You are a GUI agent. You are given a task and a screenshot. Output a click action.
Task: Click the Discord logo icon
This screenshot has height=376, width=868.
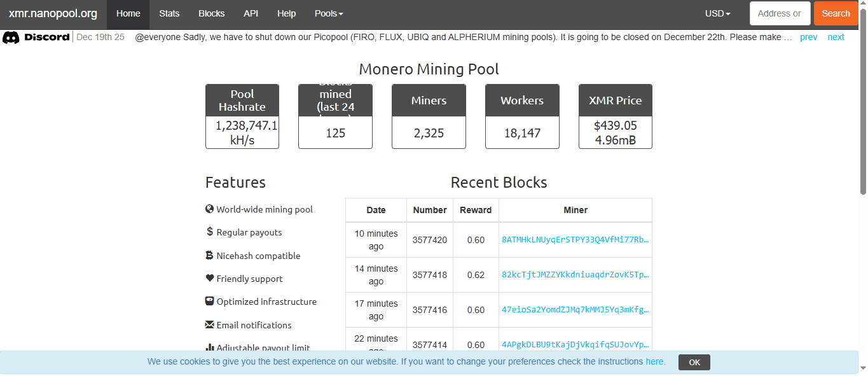point(11,38)
